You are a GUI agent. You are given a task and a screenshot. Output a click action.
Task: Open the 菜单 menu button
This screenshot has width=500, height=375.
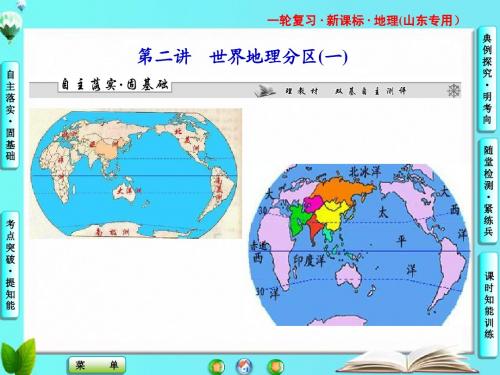97,365
